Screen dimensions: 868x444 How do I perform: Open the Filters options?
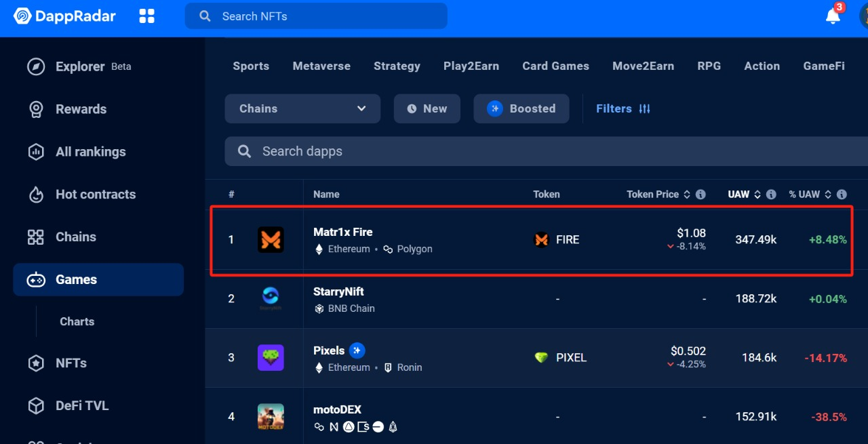[x=623, y=108]
